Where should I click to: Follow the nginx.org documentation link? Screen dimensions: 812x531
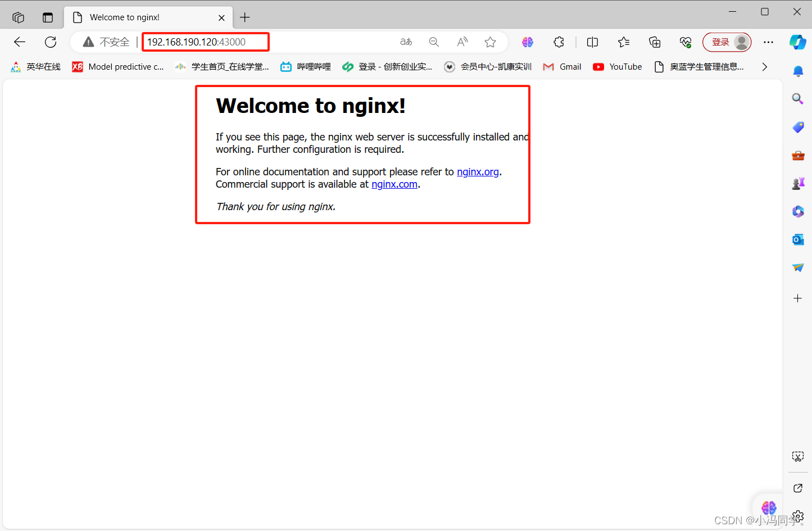[478, 172]
